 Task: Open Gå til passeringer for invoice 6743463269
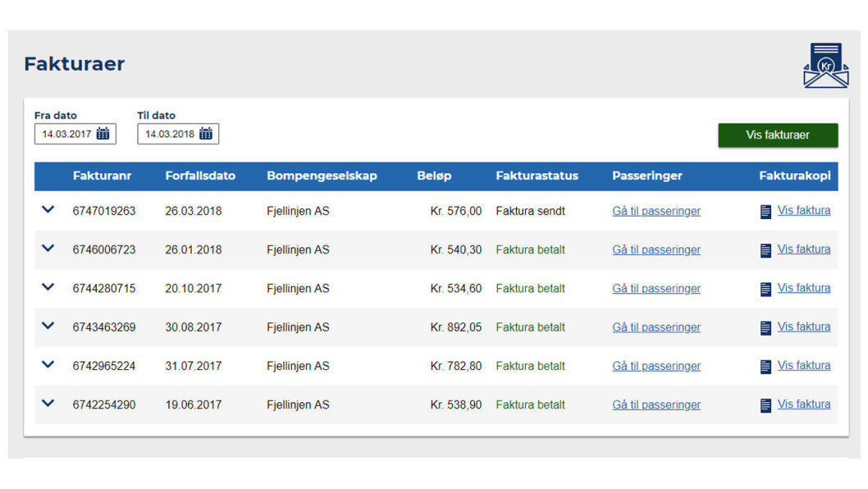(656, 327)
